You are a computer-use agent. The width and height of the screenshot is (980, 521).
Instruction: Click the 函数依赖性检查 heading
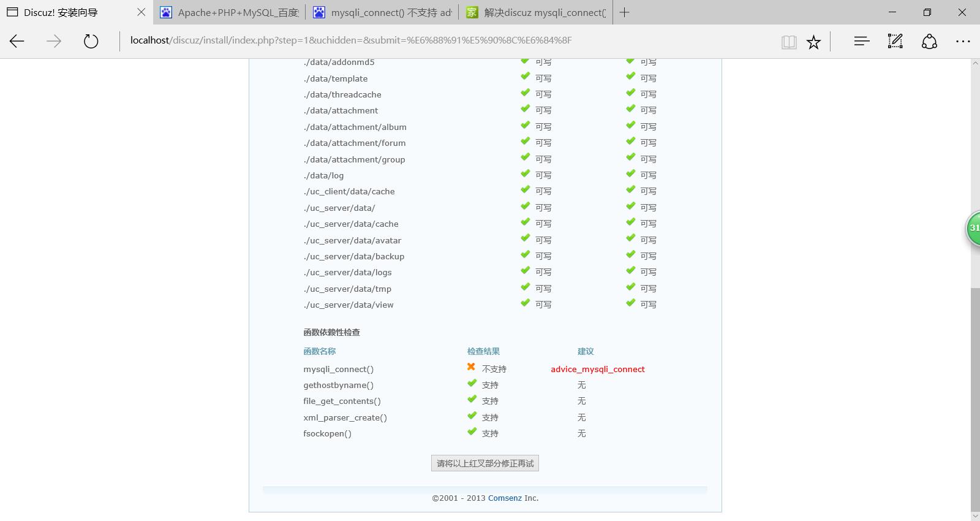[331, 332]
